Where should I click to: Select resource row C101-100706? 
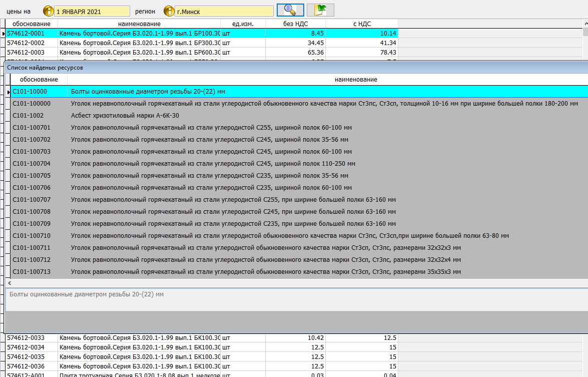pos(299,188)
